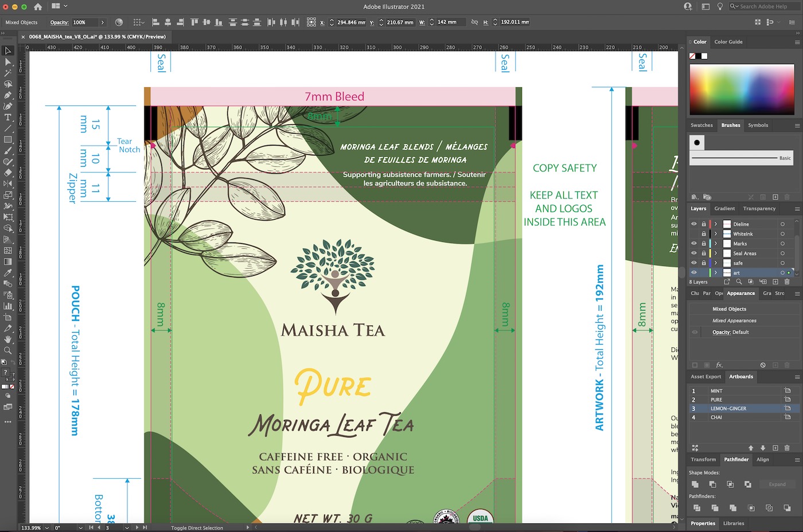803x532 pixels.
Task: Click the fx add effect icon
Action: point(719,365)
